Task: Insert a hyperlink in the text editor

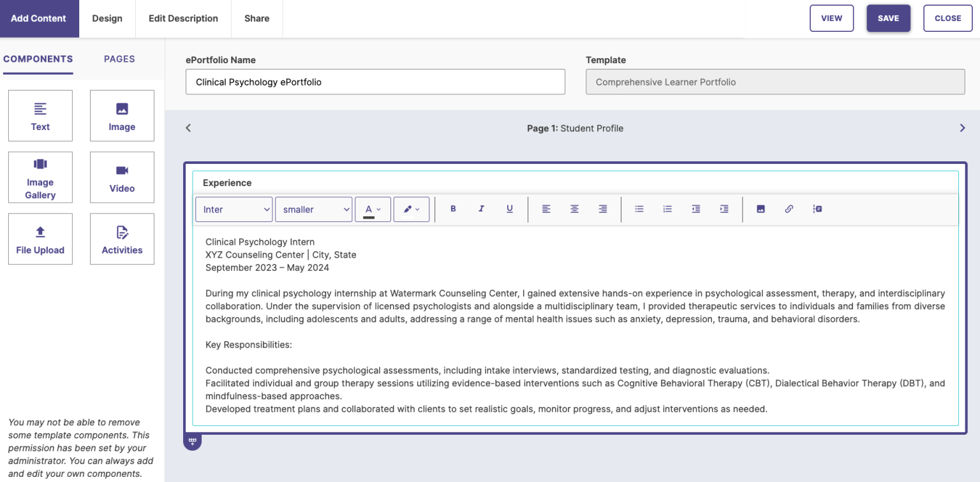Action: [x=789, y=208]
